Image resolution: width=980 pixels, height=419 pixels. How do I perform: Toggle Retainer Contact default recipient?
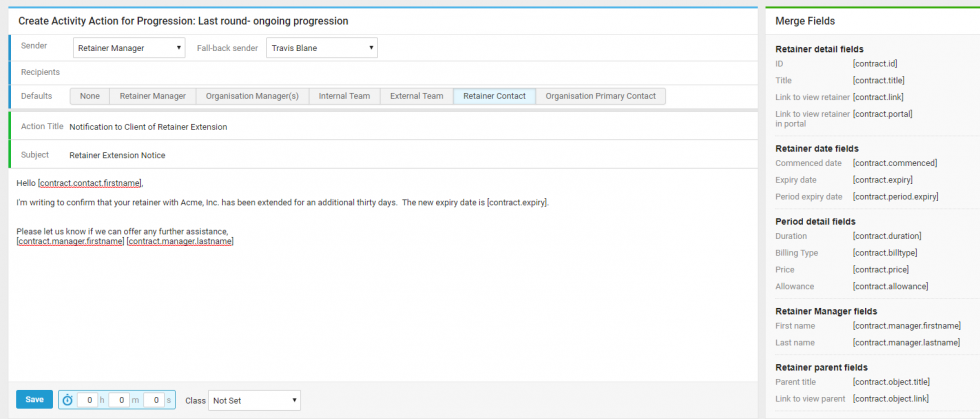tap(494, 96)
